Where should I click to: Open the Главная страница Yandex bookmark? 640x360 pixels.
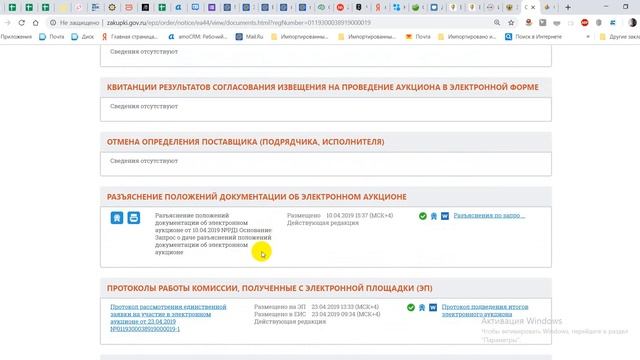[130, 37]
